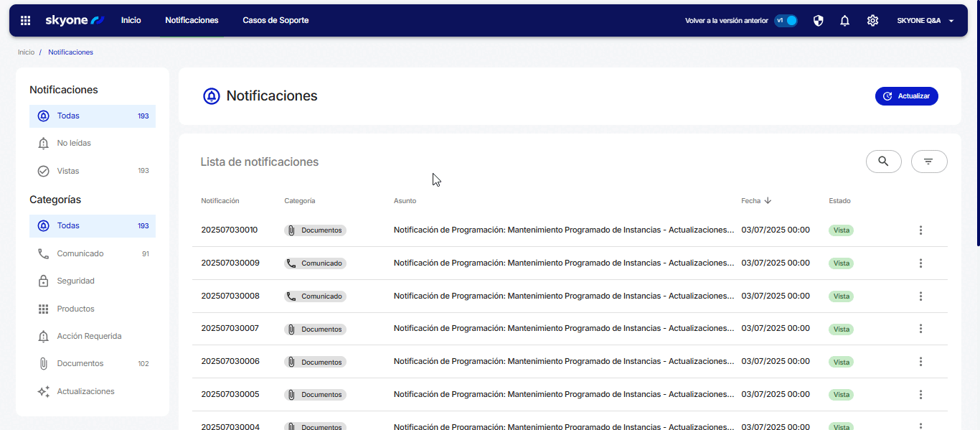
Task: Sort by the Fecha column arrow
Action: point(768,201)
